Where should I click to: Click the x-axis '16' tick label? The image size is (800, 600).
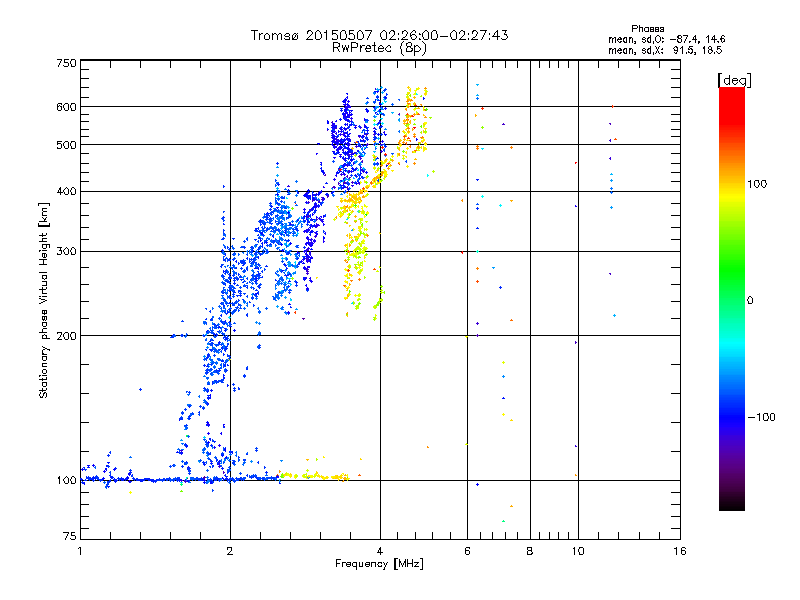tap(680, 551)
